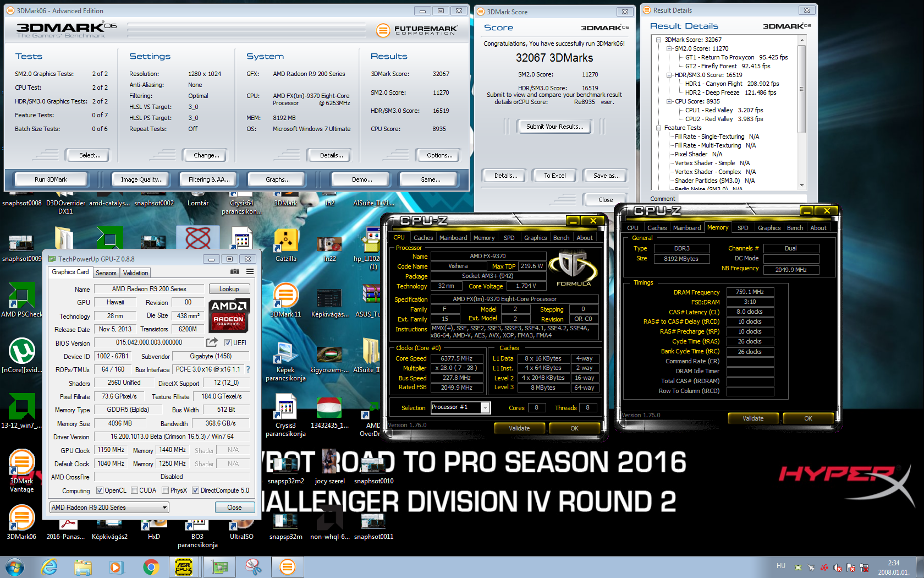The image size is (924, 578).
Task: Open the Catzilla desktop icon
Action: click(286, 246)
